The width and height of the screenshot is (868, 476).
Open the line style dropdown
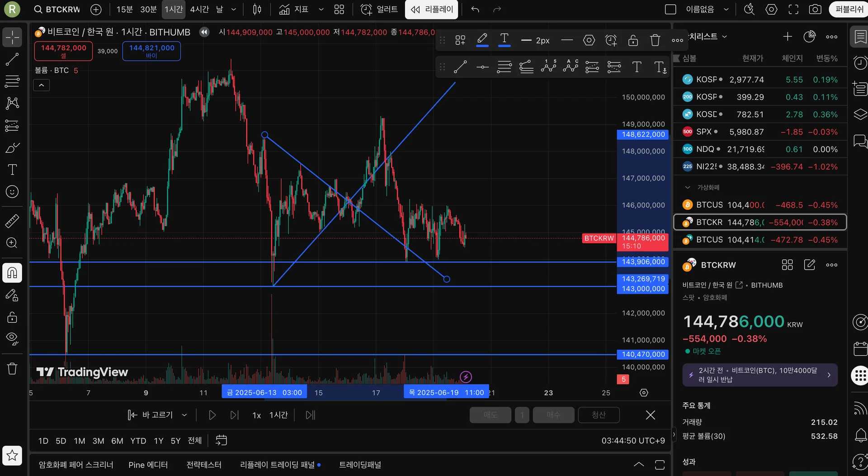pyautogui.click(x=566, y=41)
